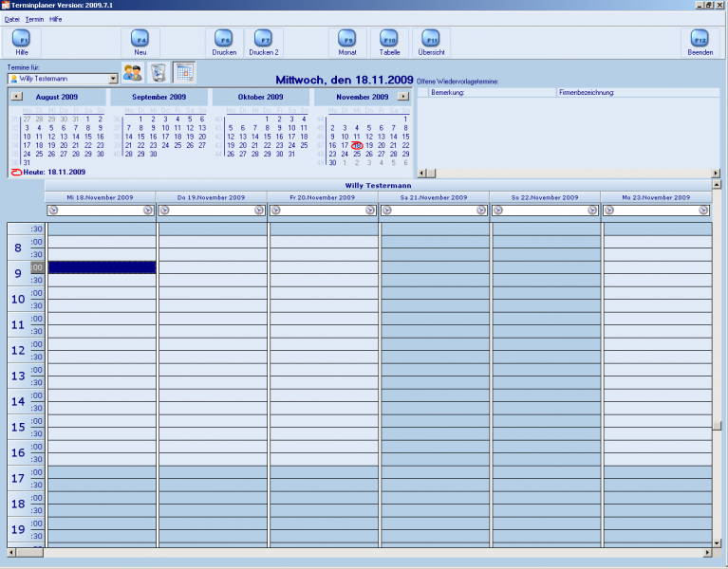Click the Sa 21.November 2009 column header
This screenshot has height=569, width=728.
[434, 197]
